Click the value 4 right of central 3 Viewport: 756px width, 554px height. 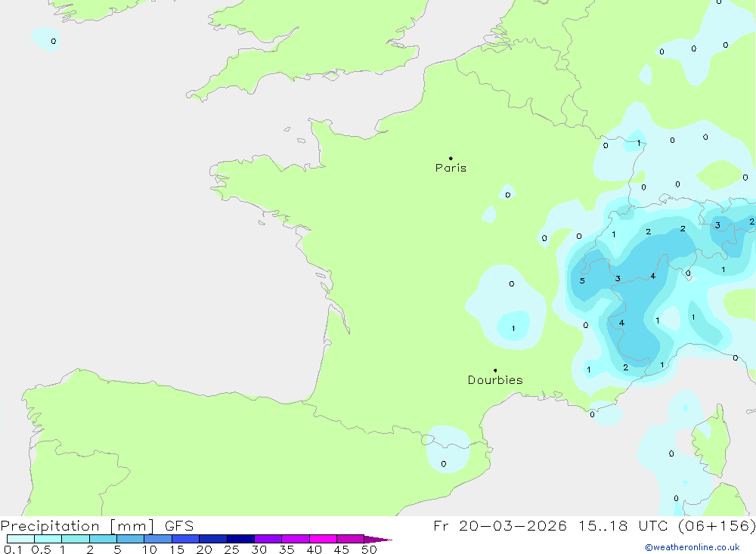pos(653,277)
